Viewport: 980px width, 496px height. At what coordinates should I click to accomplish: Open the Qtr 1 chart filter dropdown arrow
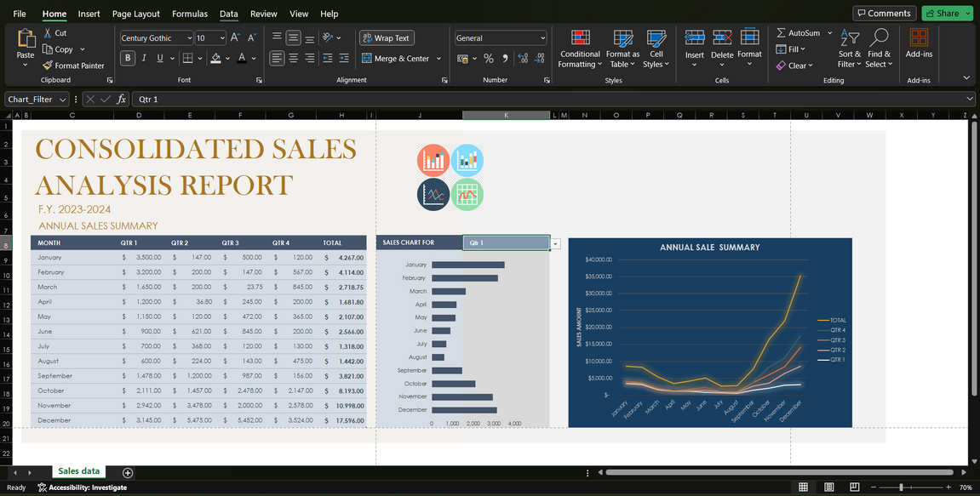[x=556, y=243]
